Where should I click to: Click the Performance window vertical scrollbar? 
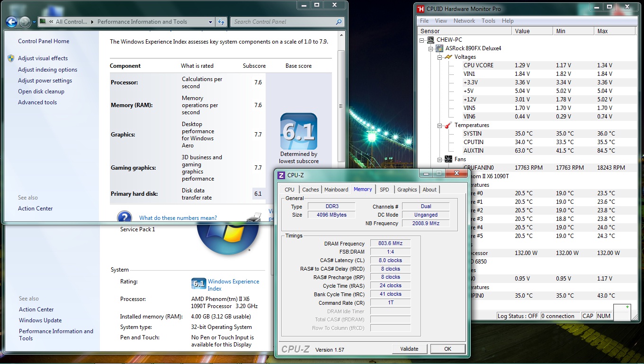(342, 107)
